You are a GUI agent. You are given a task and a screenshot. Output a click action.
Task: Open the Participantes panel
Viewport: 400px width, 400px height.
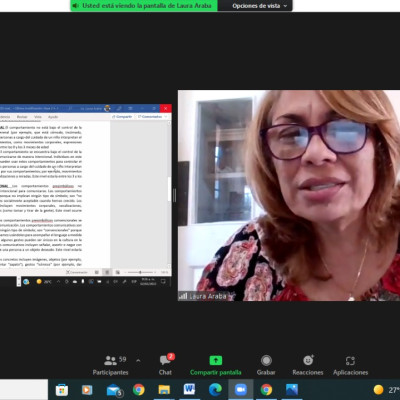click(x=110, y=365)
